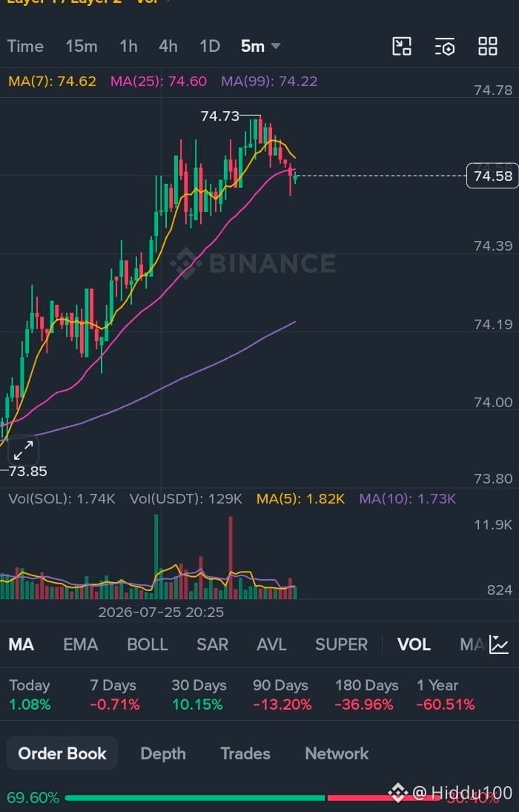Click the MA(99): 74.22 label
519x812 pixels.
coord(269,82)
